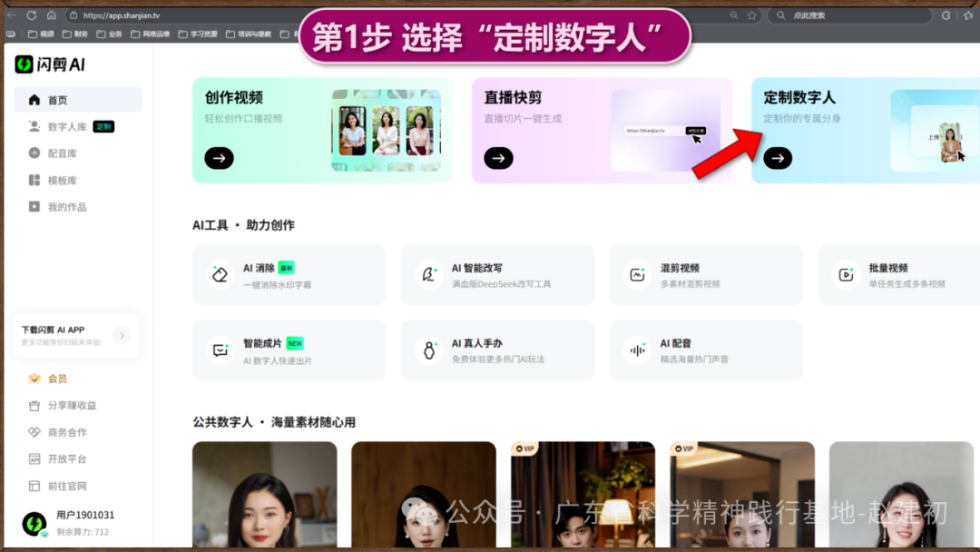Click the 混剪视频 tool icon

coord(637,275)
